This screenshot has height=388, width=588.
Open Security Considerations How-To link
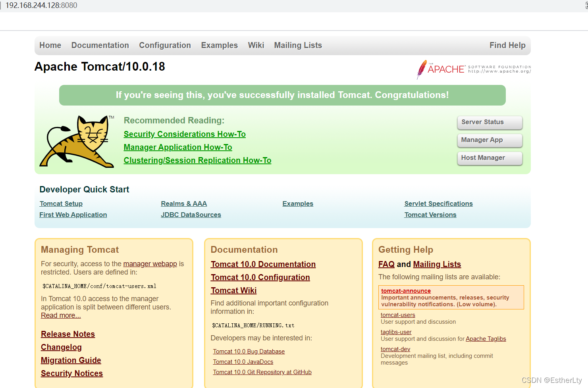pos(185,134)
